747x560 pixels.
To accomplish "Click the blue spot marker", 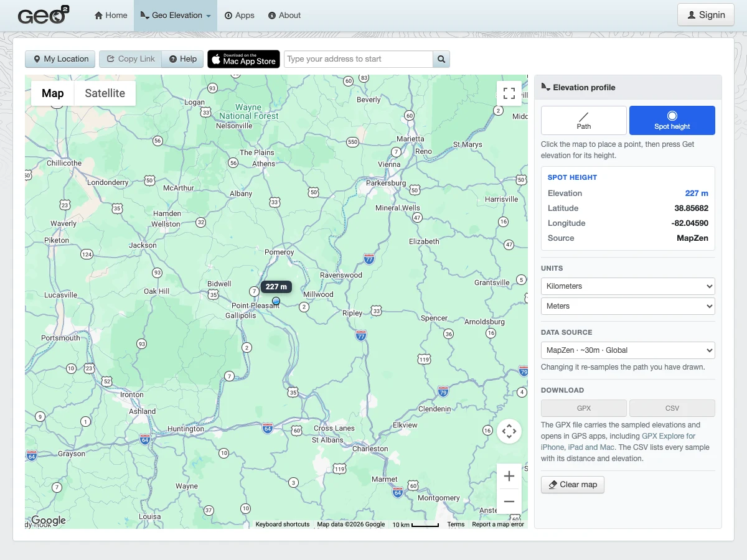I will pos(276,301).
